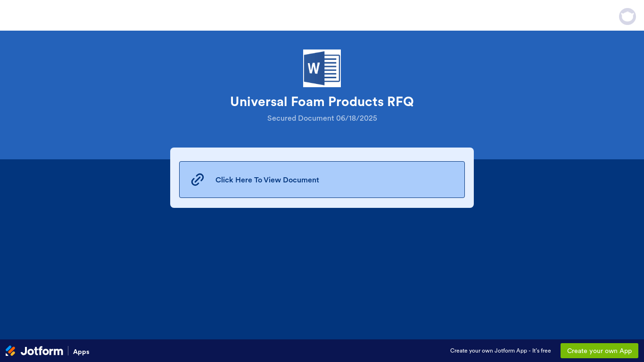This screenshot has width=644, height=362.
Task: Click the Create your own App button
Action: (599, 351)
